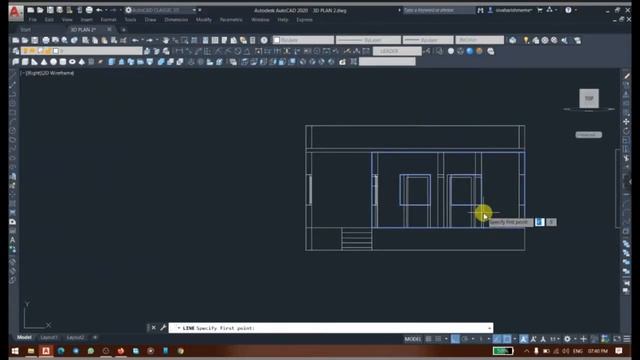The height and width of the screenshot is (360, 640).
Task: Open the Autodesk App Store cart icon
Action: coord(540,10)
